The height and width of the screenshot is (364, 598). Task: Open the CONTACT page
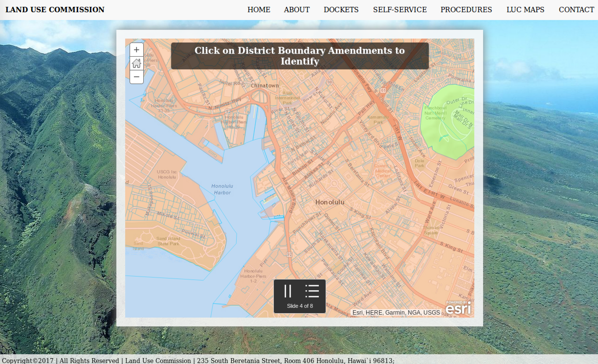pos(576,10)
